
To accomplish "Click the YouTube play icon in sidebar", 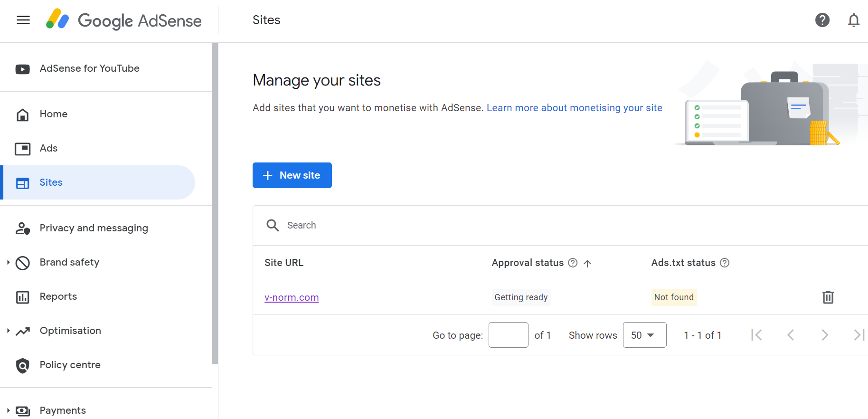I will point(22,69).
